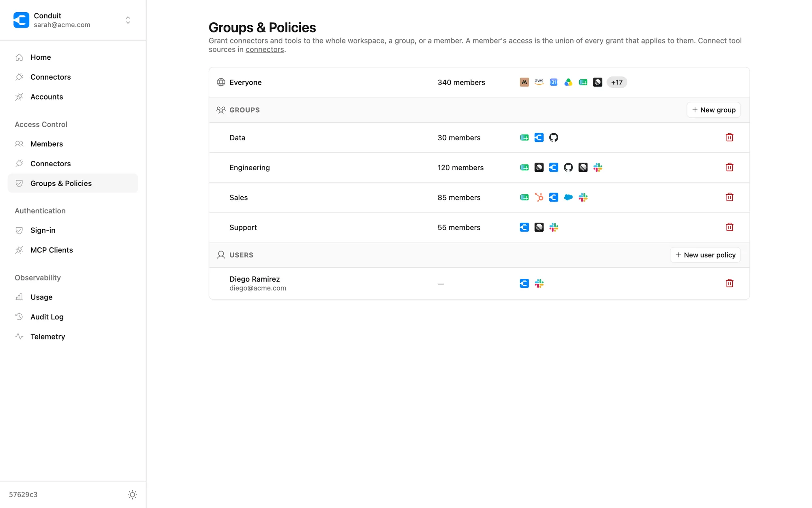The height and width of the screenshot is (508, 812).
Task: Click the Audit Log history icon
Action: [x=19, y=317]
